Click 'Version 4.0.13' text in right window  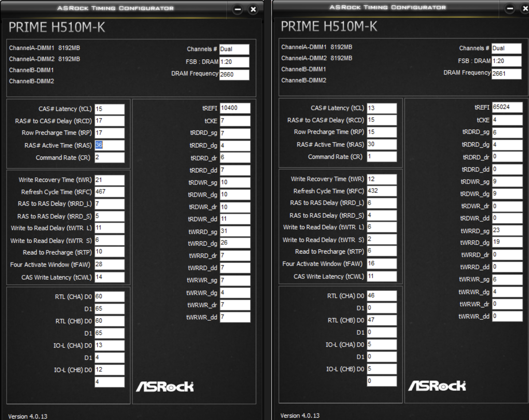coord(300,416)
